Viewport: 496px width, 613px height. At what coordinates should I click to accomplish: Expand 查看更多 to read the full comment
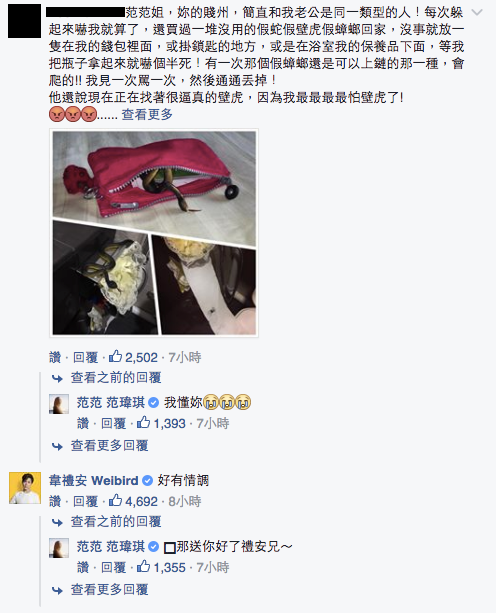click(147, 115)
